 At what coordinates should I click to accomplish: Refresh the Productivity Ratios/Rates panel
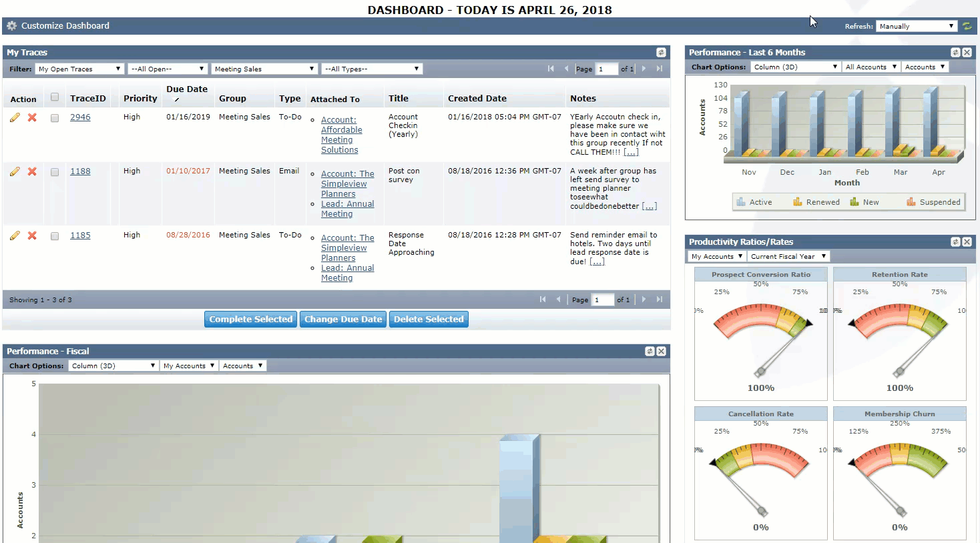(955, 241)
